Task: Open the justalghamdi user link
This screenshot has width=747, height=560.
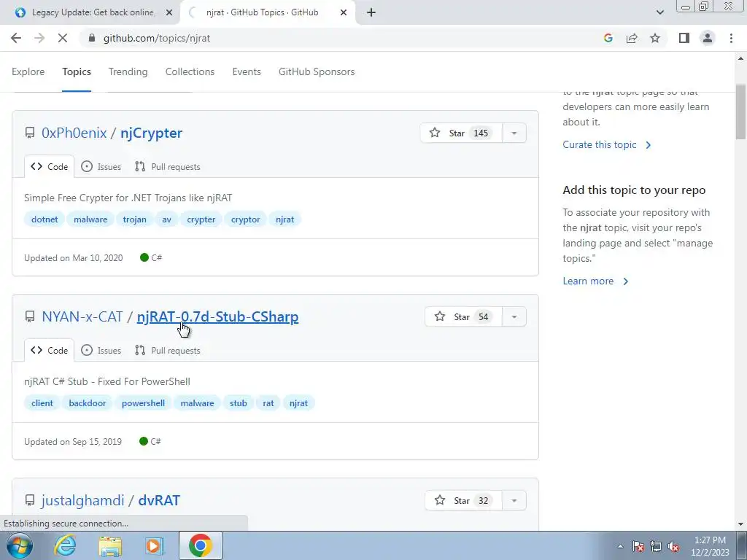Action: click(82, 501)
